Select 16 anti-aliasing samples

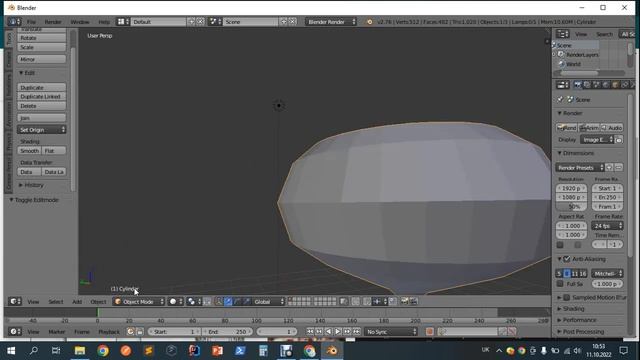point(583,273)
